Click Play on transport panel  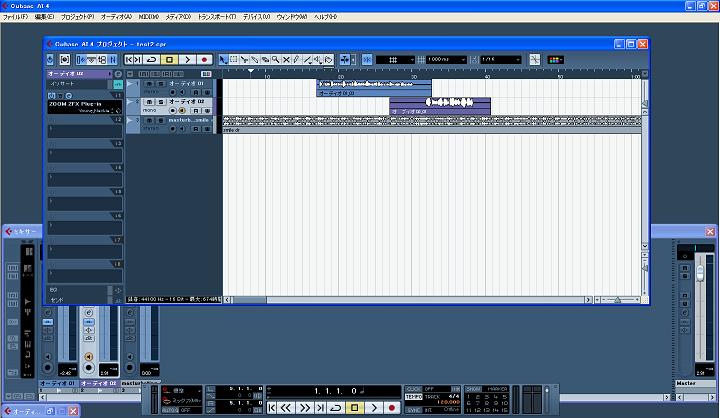[x=374, y=407]
